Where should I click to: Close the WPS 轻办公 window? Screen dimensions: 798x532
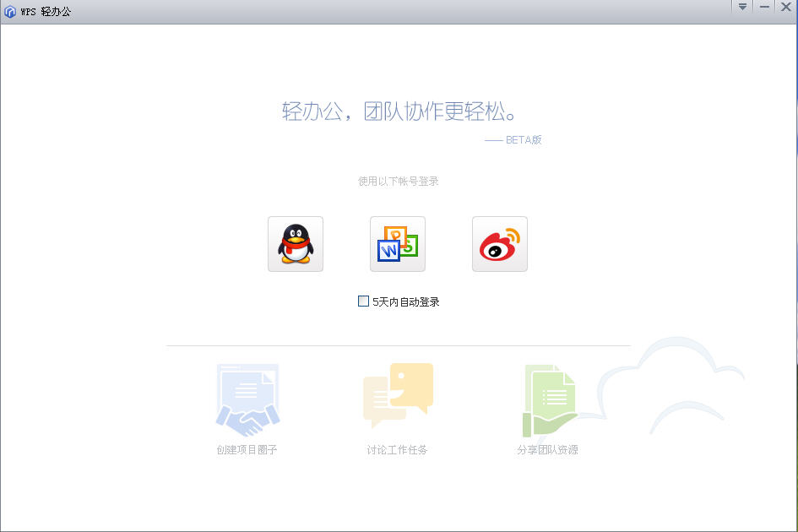pos(785,7)
